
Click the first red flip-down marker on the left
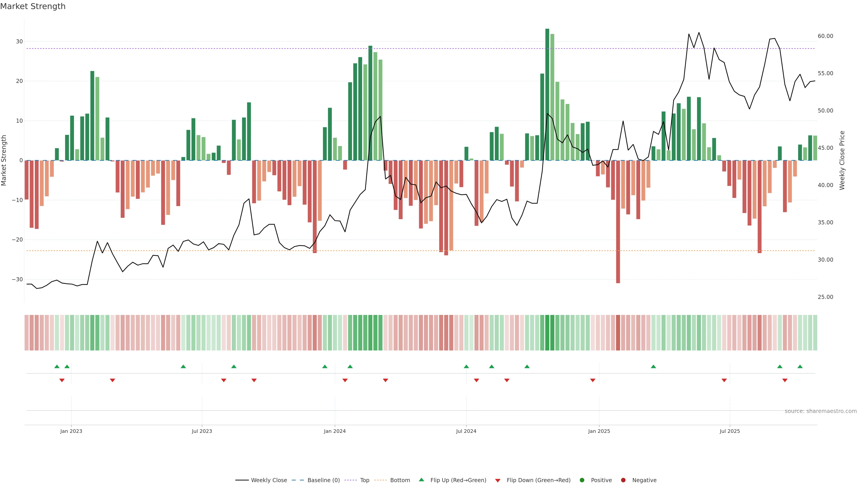pos(62,380)
